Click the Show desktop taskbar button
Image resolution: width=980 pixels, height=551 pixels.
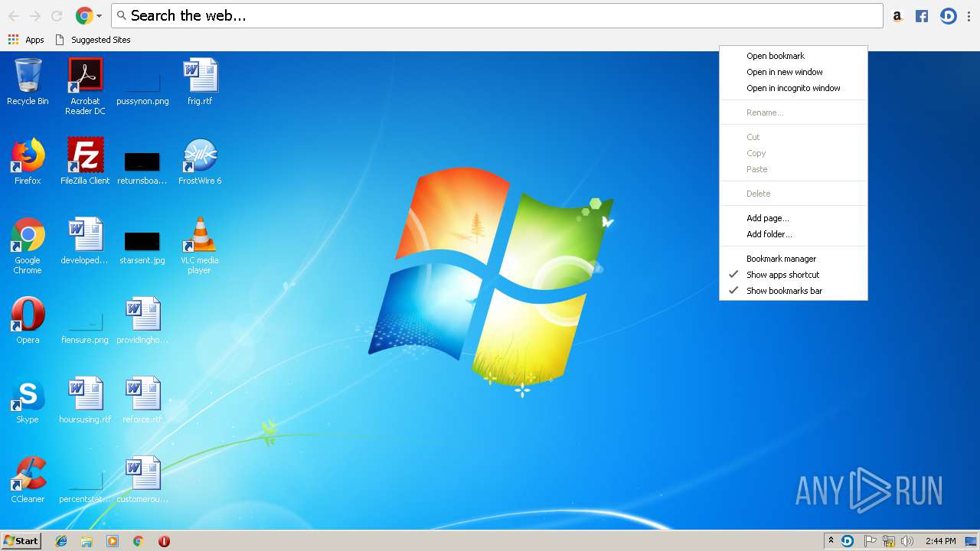972,541
